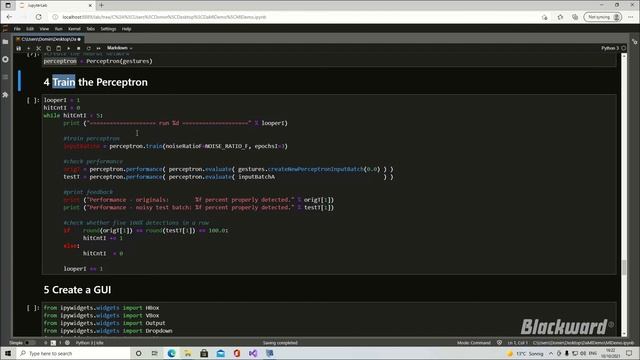The height and width of the screenshot is (360, 640).
Task: Select the '5 Create a GUI' heading
Action: coord(77,290)
